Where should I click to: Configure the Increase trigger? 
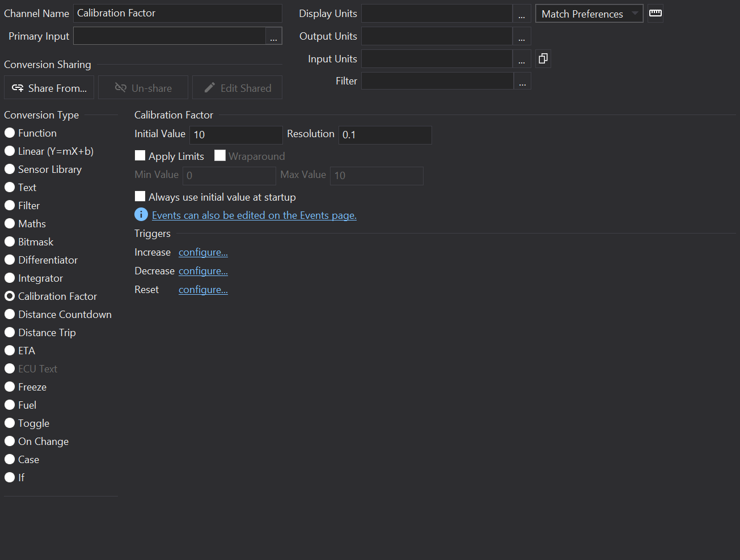203,252
